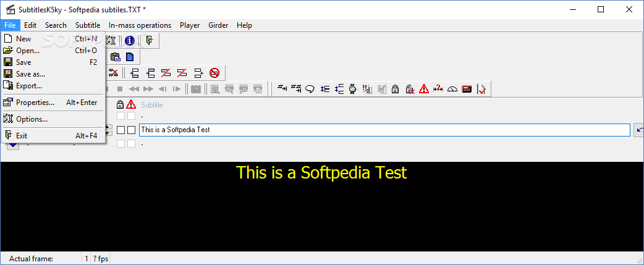This screenshot has width=644, height=265.
Task: Choose Exit from the File menu
Action: (x=53, y=136)
